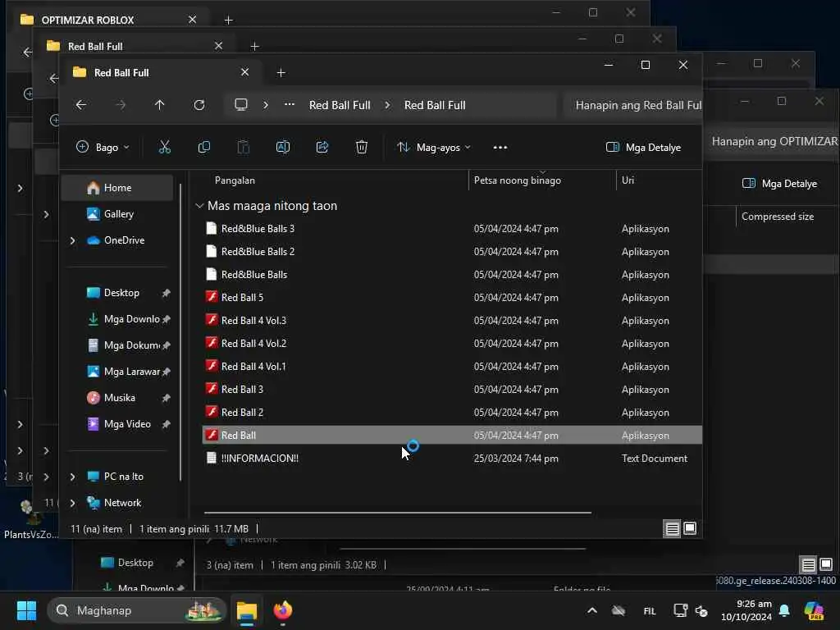The height and width of the screenshot is (630, 840).
Task: Open chevron between Red Ball Full breadcrumbs
Action: point(387,105)
